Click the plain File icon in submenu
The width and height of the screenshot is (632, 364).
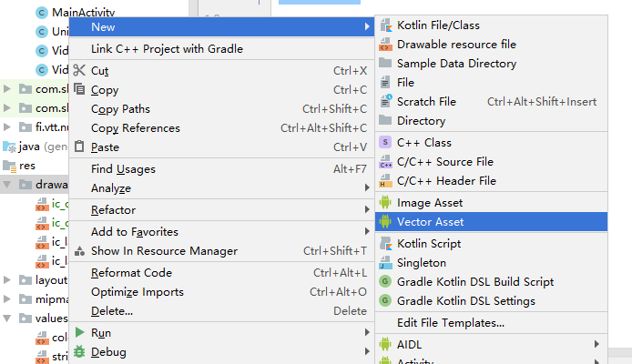click(385, 82)
